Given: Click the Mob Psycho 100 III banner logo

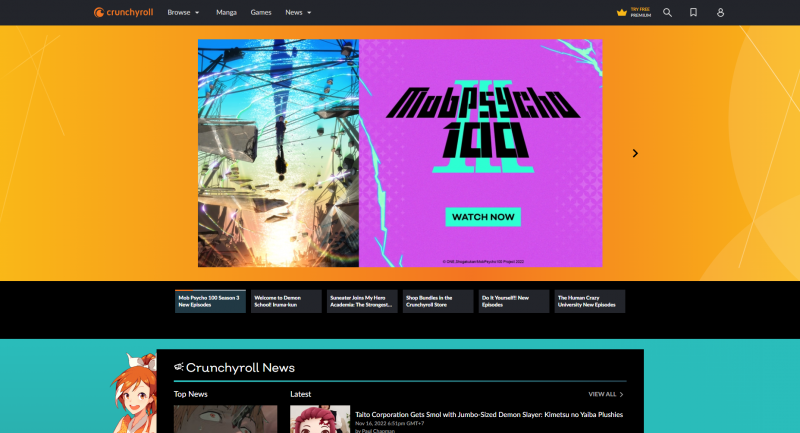Looking at the screenshot, I should [483, 128].
